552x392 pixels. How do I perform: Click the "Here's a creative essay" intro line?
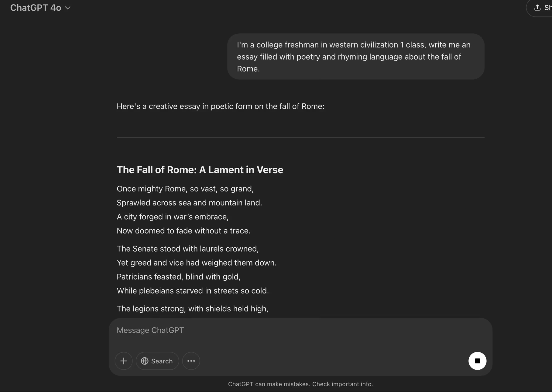click(x=220, y=106)
